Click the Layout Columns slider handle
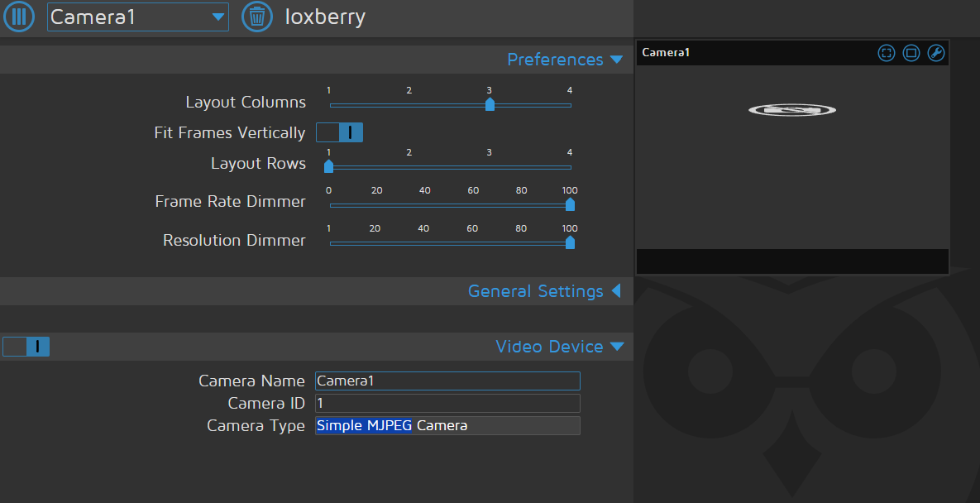 (490, 104)
